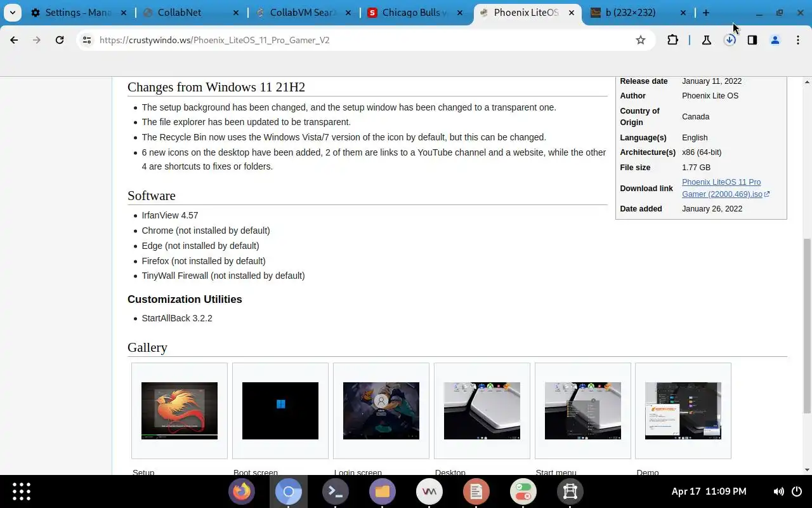Viewport: 812px width, 508px height.
Task: Switch to the CollabNet tab
Action: [192, 13]
